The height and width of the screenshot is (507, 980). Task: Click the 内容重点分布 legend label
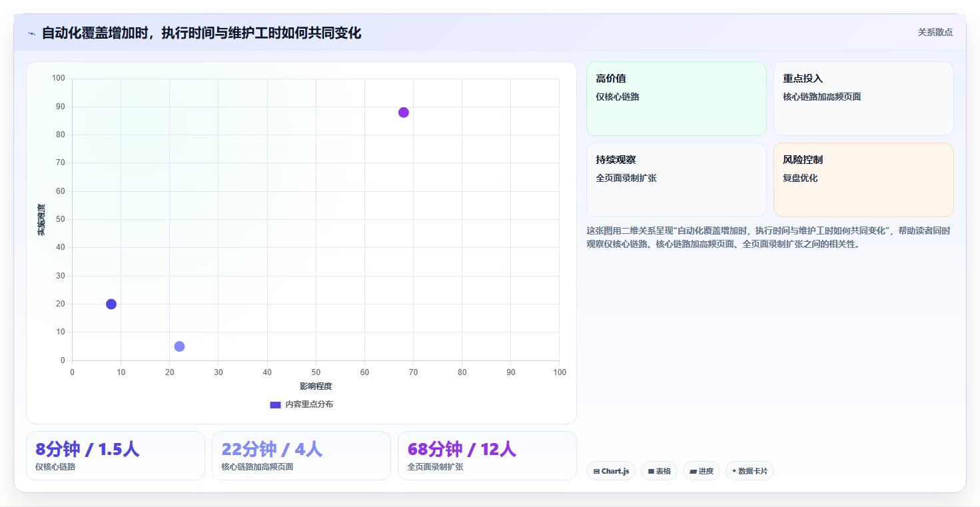[x=309, y=404]
